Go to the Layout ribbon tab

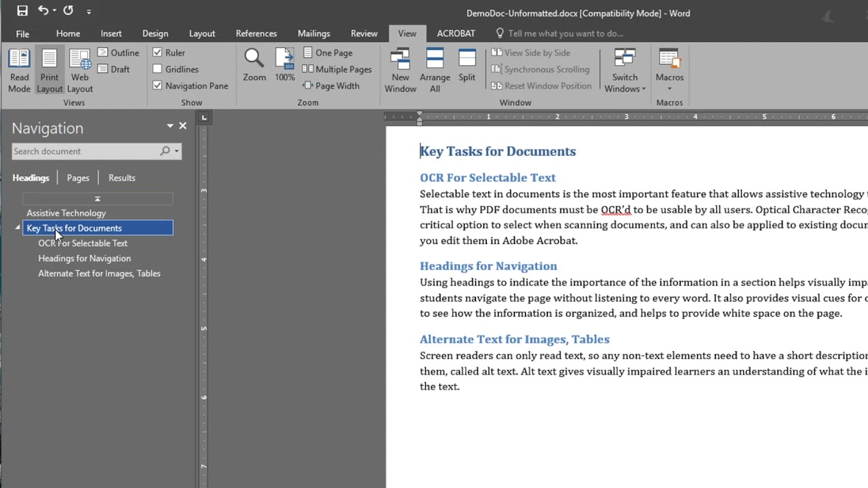(202, 33)
